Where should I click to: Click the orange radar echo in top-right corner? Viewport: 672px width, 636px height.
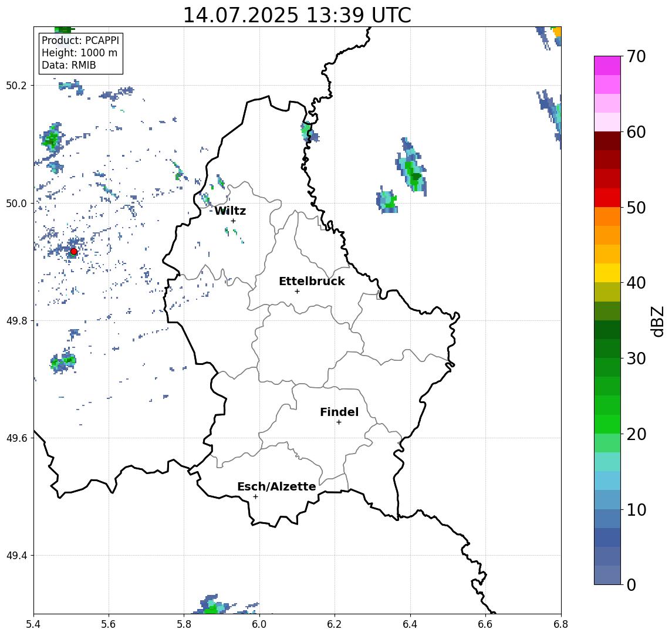pyautogui.click(x=557, y=32)
